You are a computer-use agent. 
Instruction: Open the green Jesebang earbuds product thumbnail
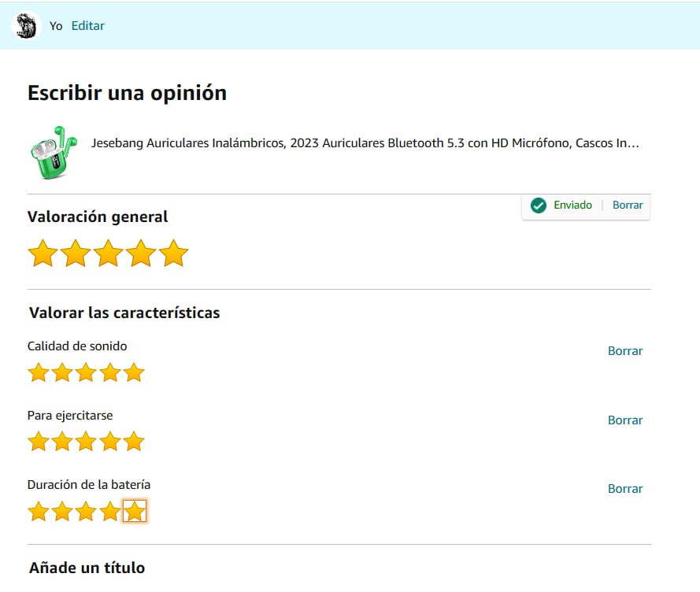coord(54,153)
